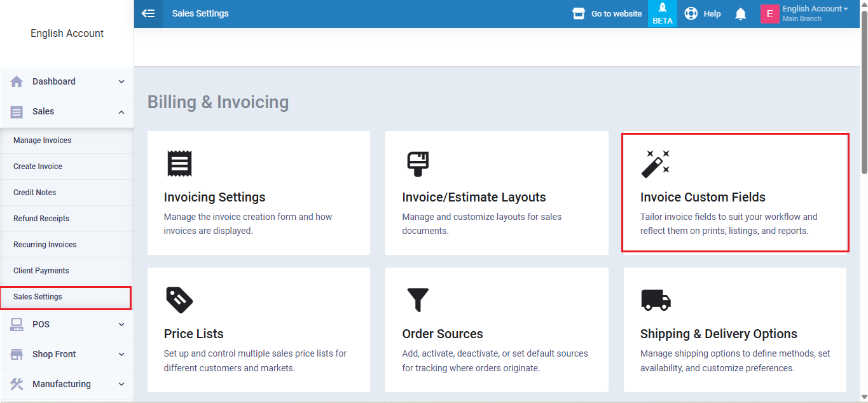Open the Help link in header

point(703,13)
